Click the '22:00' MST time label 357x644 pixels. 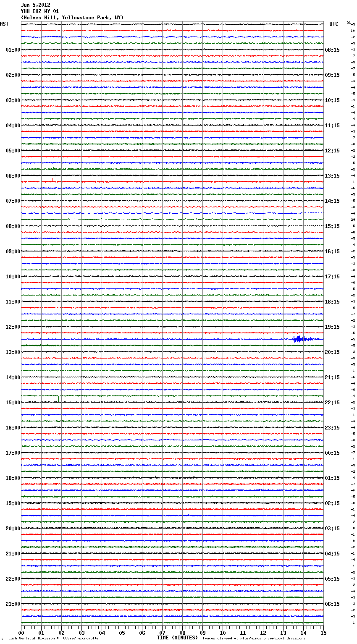coord(13,579)
